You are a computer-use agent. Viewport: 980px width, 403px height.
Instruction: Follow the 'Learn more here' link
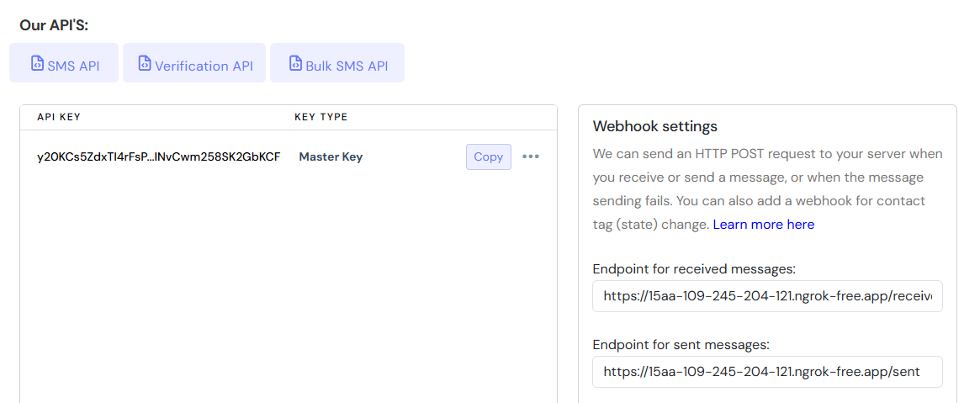coord(763,225)
